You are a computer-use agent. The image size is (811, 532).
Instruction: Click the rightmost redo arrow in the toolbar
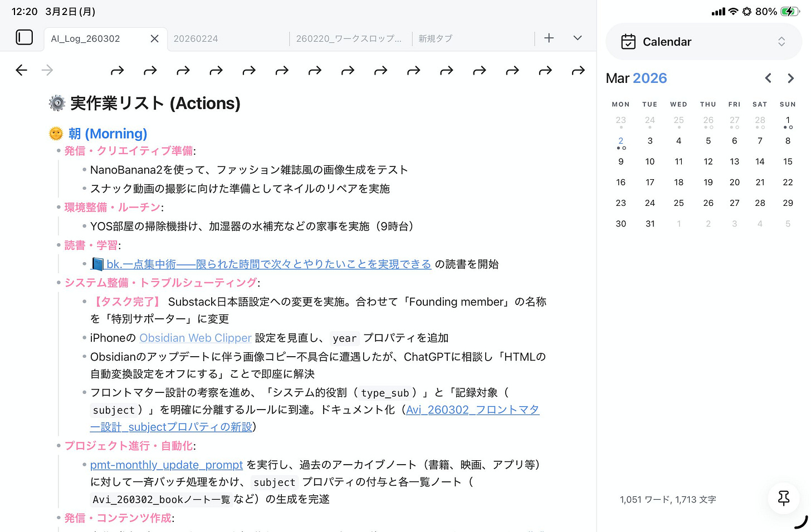(578, 70)
